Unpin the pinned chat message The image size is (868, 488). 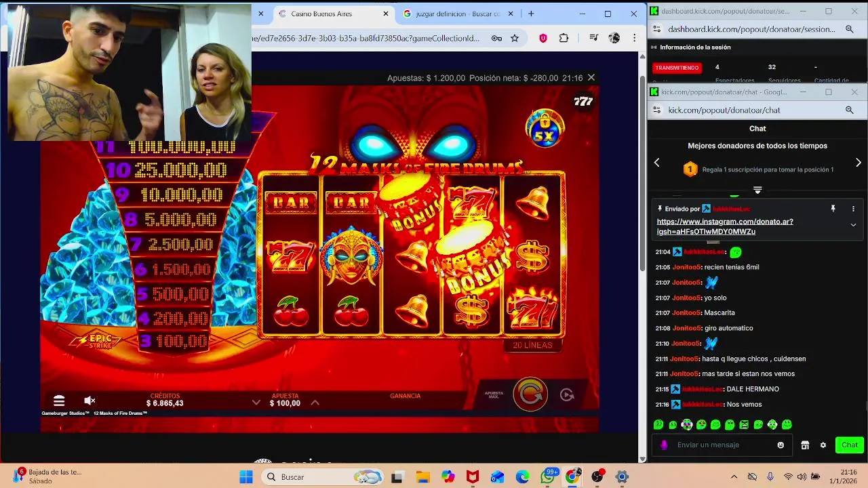coord(833,209)
